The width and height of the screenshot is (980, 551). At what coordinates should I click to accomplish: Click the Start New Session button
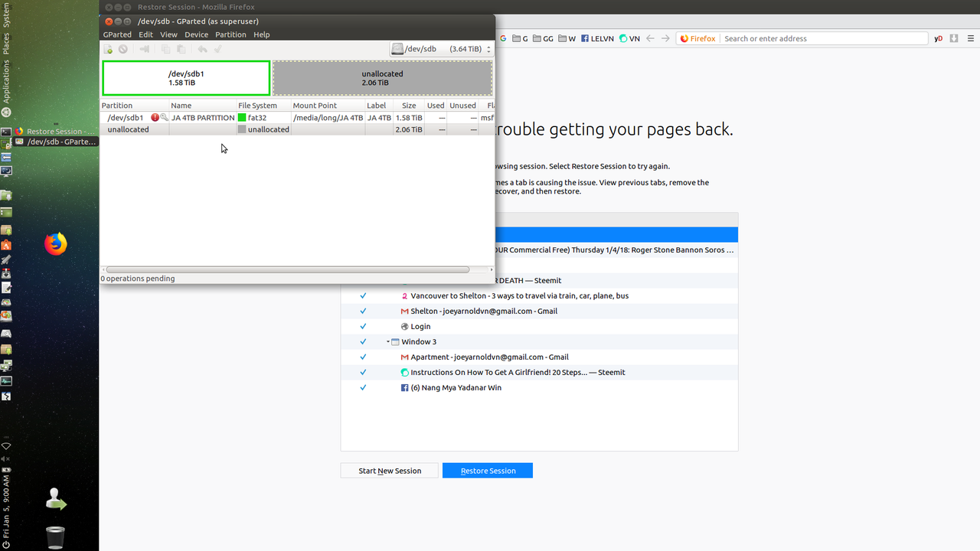point(390,471)
